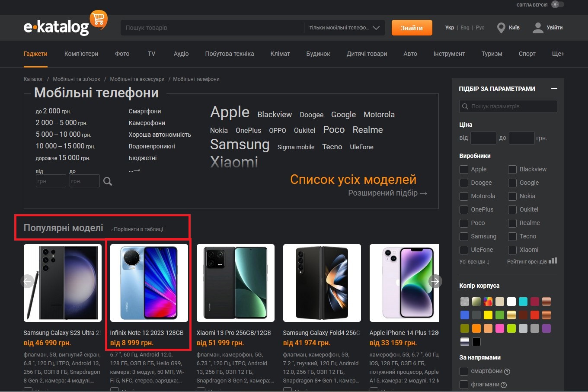Select the Google manufacturer checkbox
This screenshot has height=392, width=588.
(512, 183)
